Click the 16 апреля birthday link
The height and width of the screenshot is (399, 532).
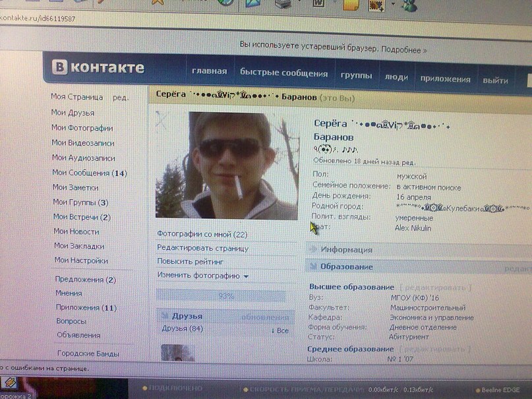point(413,197)
